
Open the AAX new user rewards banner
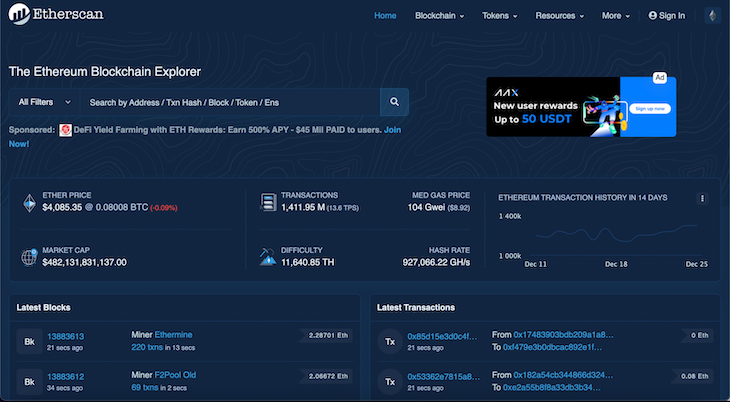click(581, 107)
